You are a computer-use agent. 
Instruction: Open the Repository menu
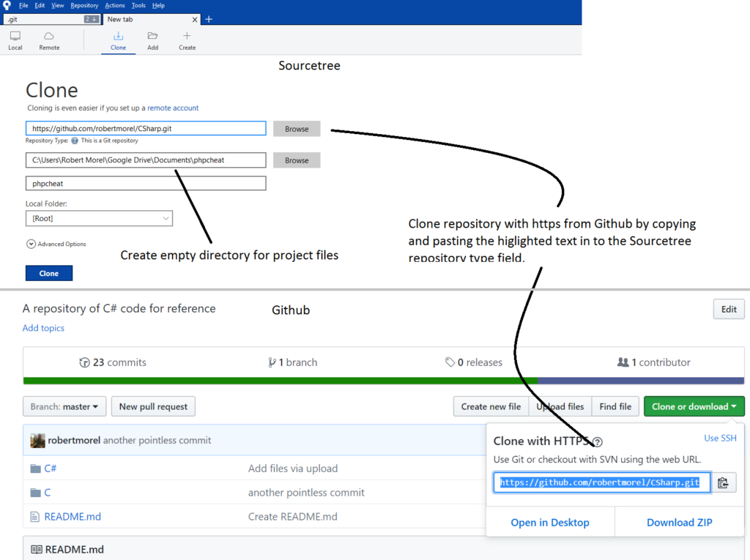point(83,5)
